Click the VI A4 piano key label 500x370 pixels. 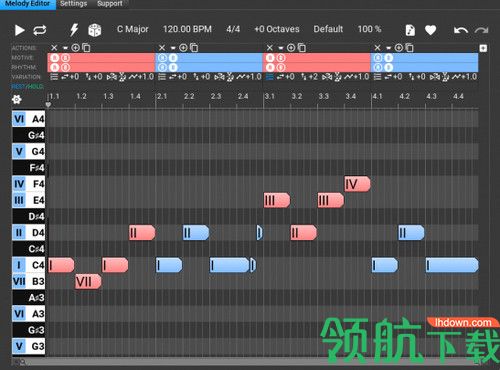(29, 119)
